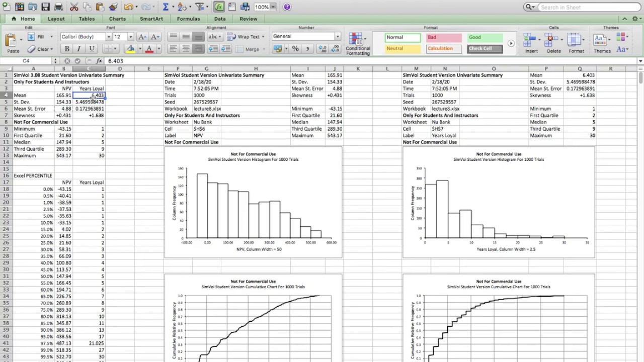Open the Media Browser icon
Screen dimensions: 644x362
(x=246, y=7)
